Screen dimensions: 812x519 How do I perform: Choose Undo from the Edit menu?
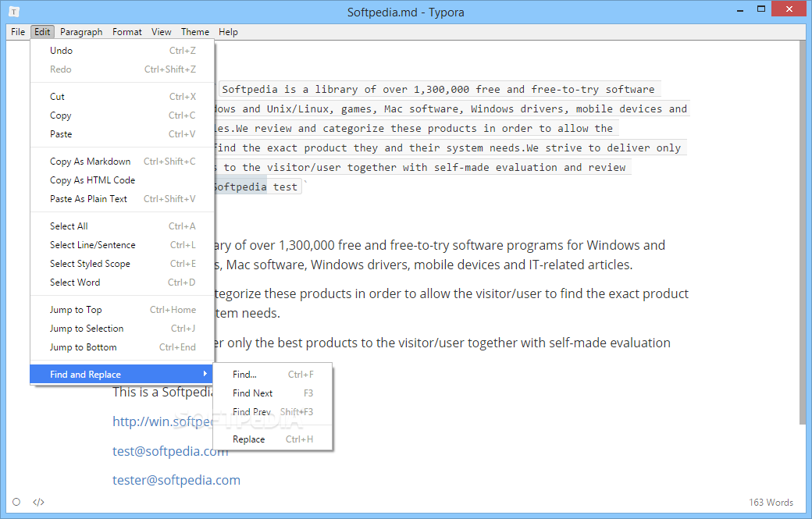[123, 51]
